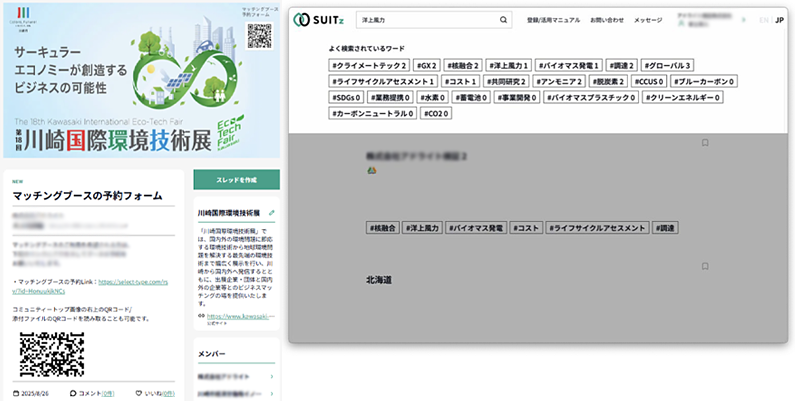Click the スレッドを作成 button
The width and height of the screenshot is (795, 401).
pos(236,178)
